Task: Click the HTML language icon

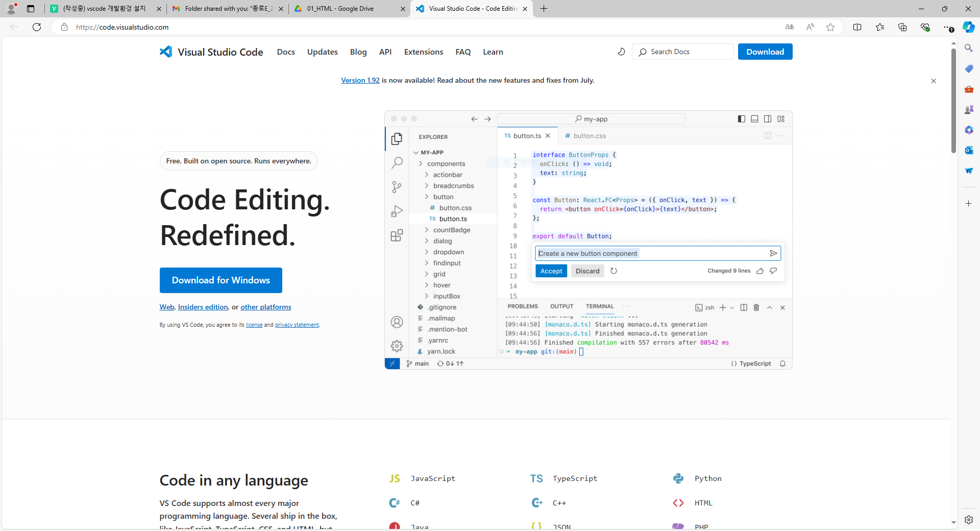Action: [x=678, y=503]
